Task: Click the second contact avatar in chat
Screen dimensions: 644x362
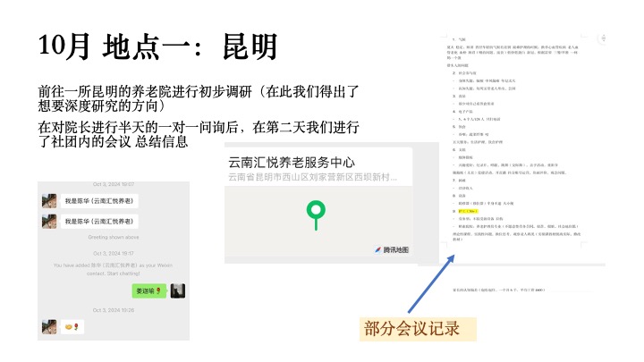Action: [x=49, y=222]
